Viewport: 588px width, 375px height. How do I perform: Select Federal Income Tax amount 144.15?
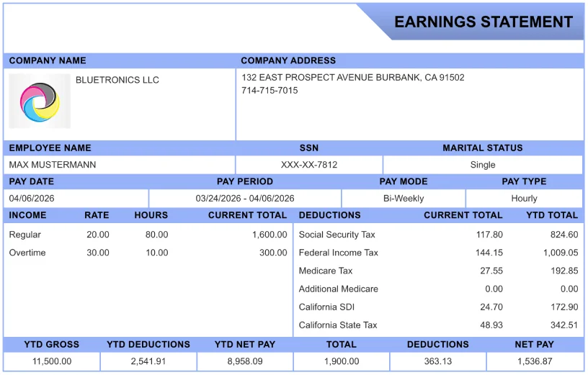coord(489,253)
